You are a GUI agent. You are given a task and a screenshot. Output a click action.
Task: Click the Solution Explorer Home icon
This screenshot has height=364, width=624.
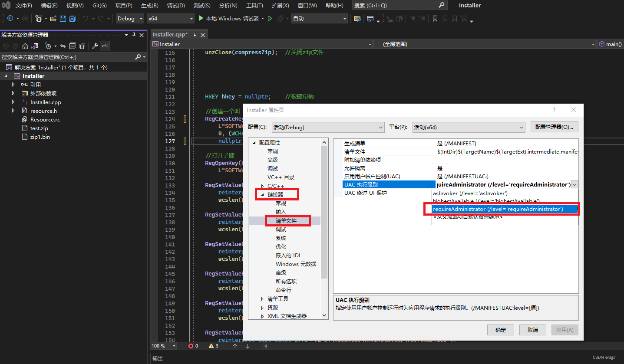coord(25,46)
